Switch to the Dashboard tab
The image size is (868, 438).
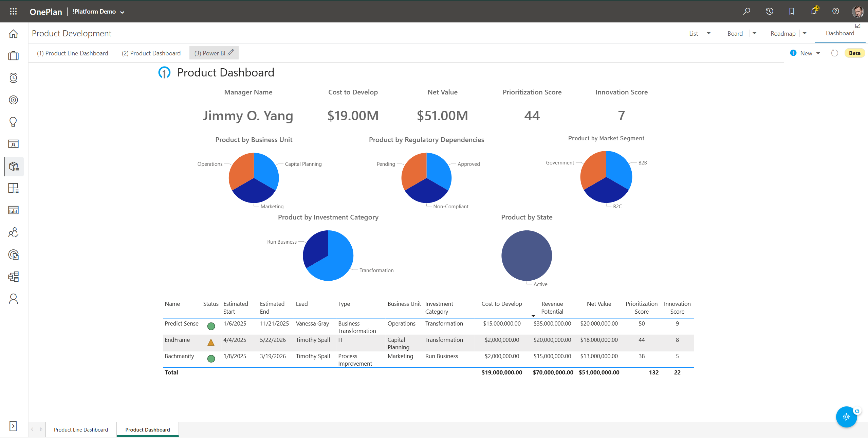pos(839,33)
